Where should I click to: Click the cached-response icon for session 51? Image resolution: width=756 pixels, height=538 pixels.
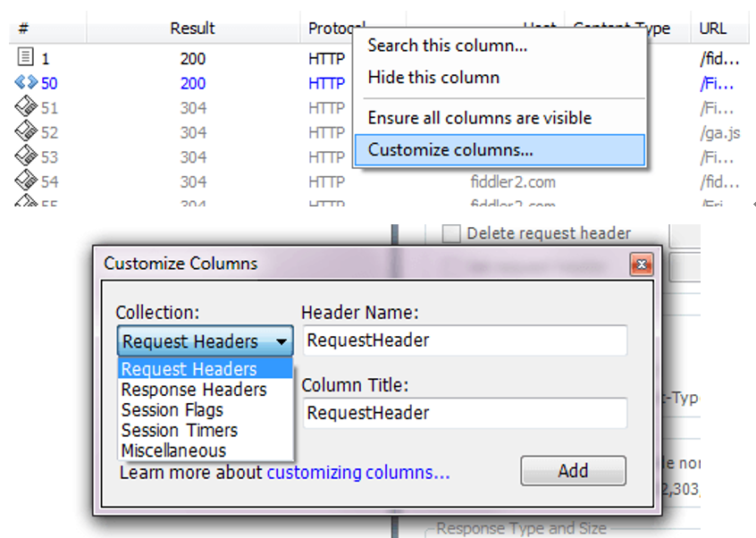(x=26, y=106)
